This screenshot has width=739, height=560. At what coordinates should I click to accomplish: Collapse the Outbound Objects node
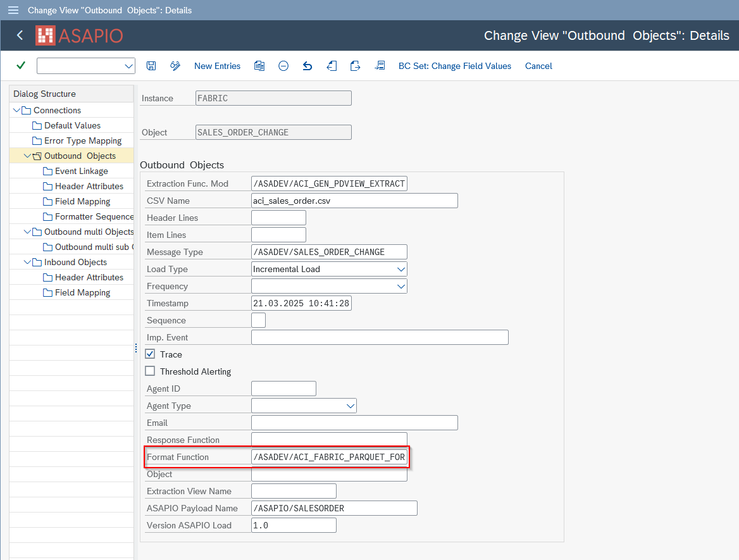[27, 156]
